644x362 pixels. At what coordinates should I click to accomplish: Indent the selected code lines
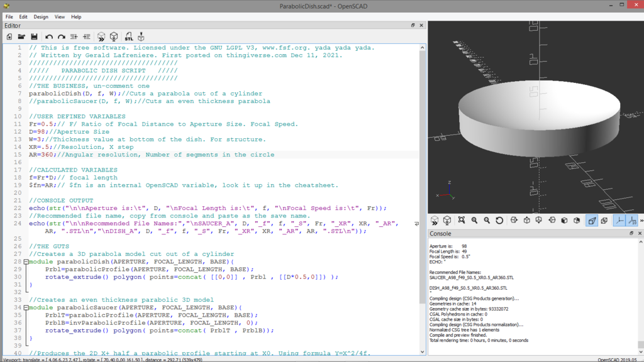click(x=87, y=37)
